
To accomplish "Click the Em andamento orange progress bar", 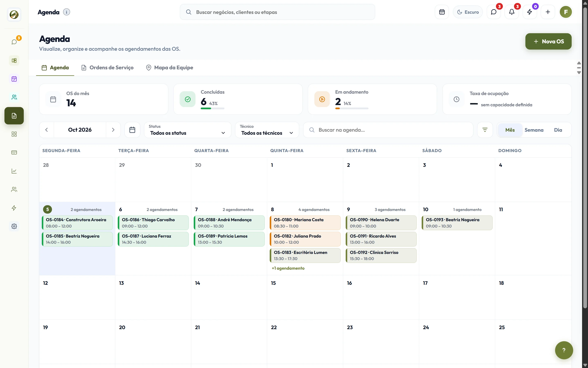I will [352, 109].
